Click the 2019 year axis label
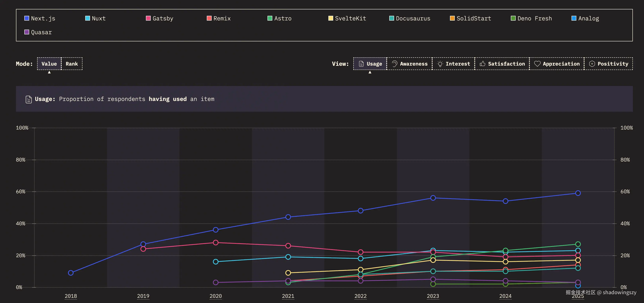Screen dimensions: 644x303 click(x=143, y=296)
